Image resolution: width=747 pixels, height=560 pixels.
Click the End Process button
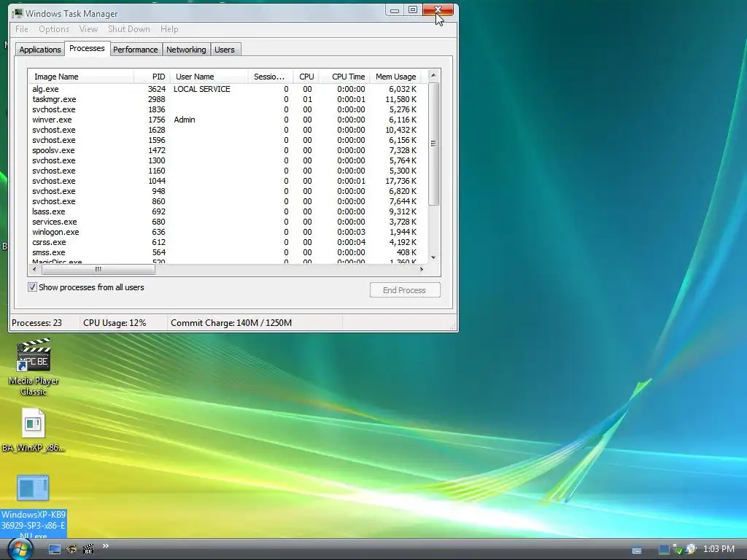(x=404, y=290)
